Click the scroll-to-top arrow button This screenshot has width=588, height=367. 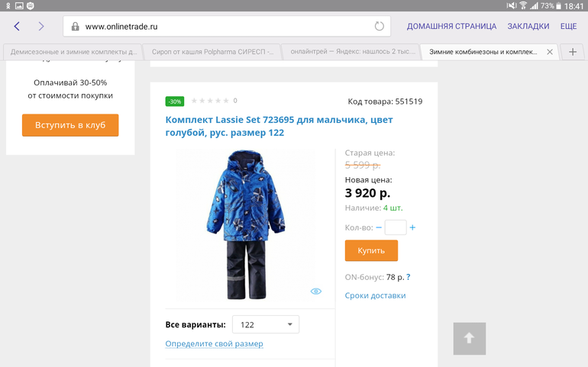470,338
